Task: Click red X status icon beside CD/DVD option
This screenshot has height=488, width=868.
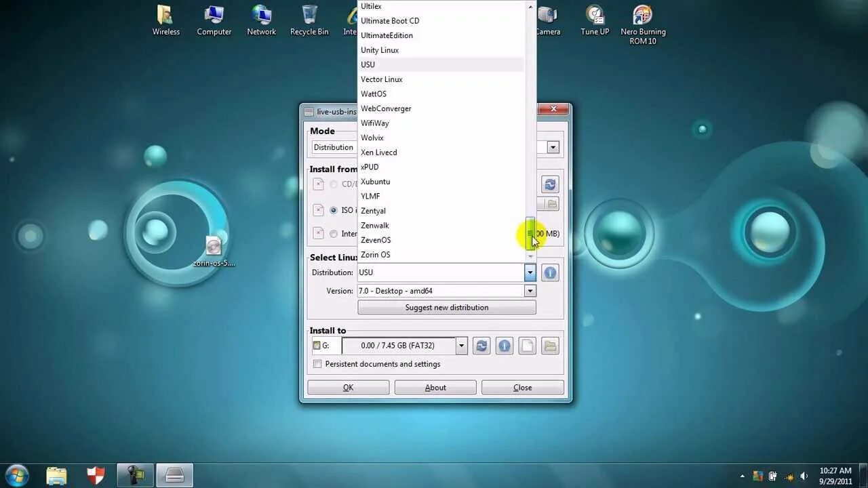Action: [x=318, y=184]
